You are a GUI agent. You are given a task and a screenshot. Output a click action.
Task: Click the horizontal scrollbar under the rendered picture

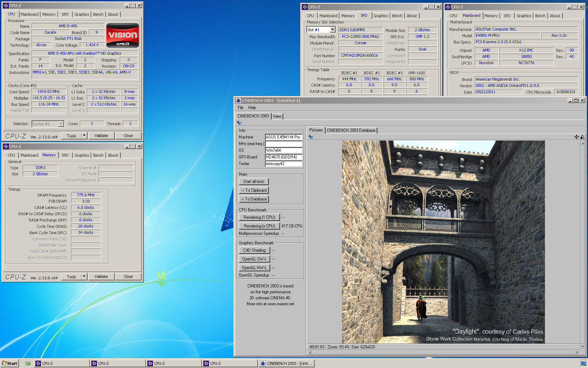(x=443, y=352)
